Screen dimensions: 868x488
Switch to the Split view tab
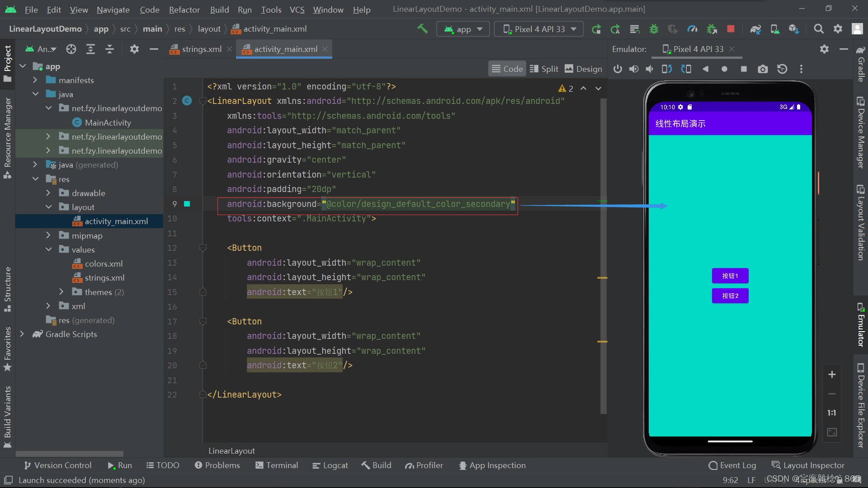point(544,69)
